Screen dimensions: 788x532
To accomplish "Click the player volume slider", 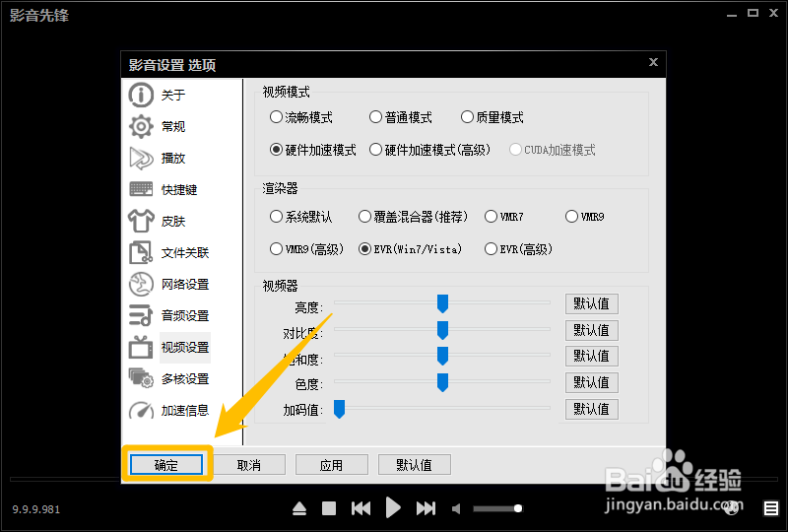I will (497, 508).
